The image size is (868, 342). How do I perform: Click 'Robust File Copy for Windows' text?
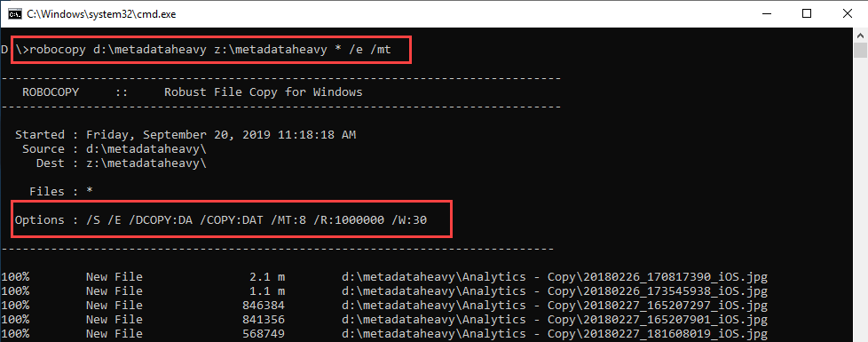pyautogui.click(x=264, y=92)
